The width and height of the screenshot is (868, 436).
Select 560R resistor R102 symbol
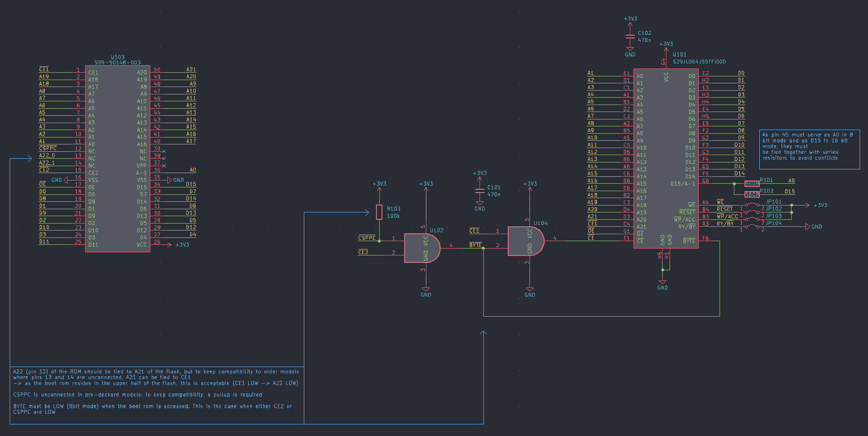coord(752,194)
